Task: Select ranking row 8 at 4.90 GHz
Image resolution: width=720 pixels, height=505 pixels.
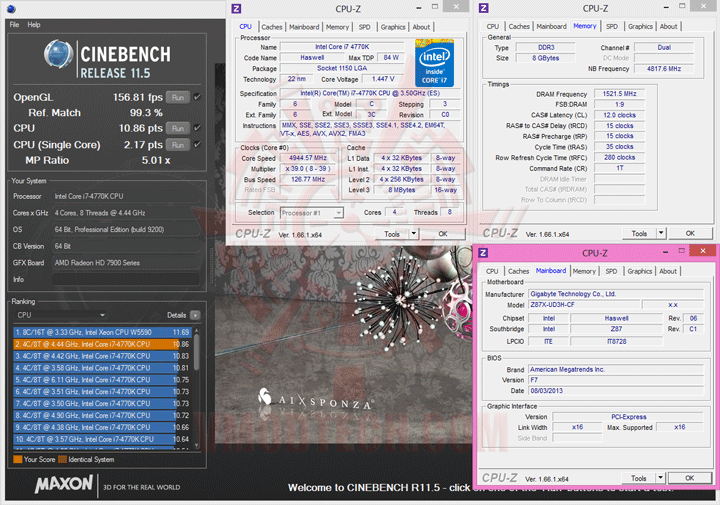Action: pos(101,415)
